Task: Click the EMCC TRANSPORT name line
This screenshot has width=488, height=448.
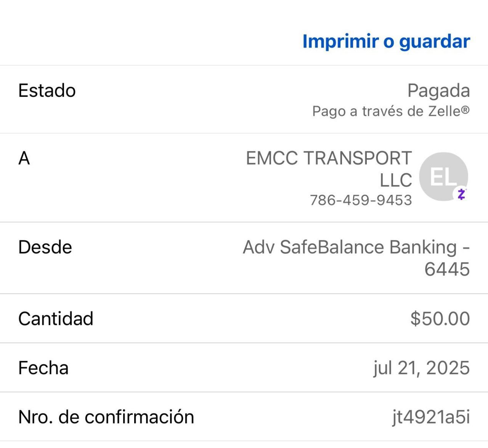Action: click(329, 158)
